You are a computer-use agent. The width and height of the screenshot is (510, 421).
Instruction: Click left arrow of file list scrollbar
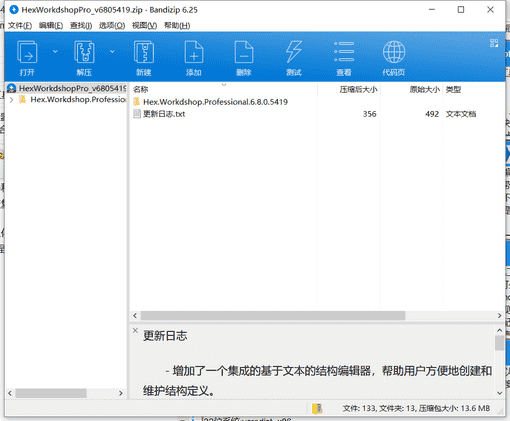(x=135, y=315)
